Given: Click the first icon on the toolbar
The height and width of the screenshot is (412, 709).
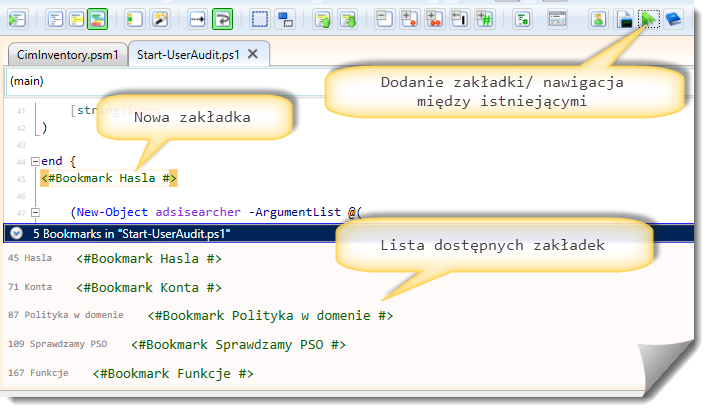Looking at the screenshot, I should (x=15, y=18).
